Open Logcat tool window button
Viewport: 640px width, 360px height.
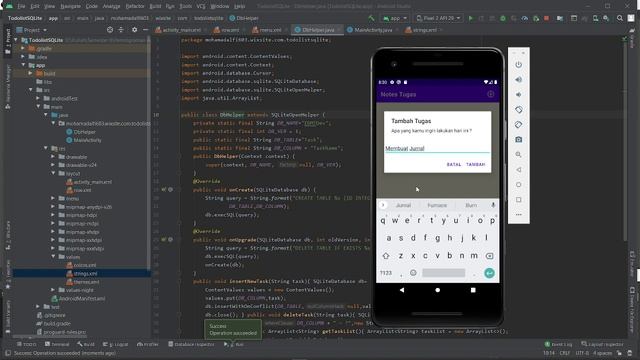(116, 344)
